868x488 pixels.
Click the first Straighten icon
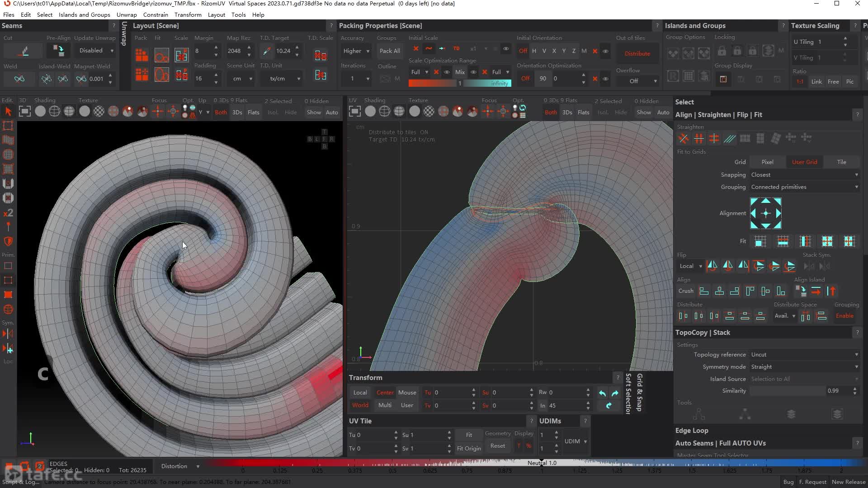(684, 138)
